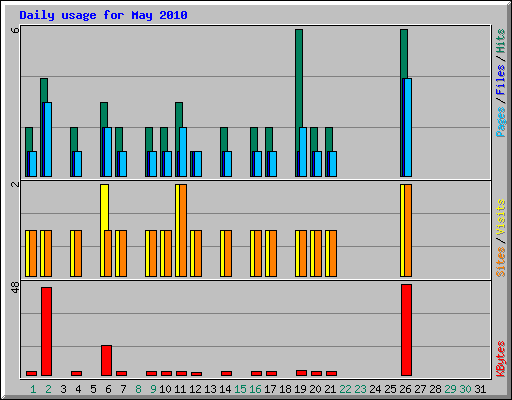The height and width of the screenshot is (400, 512).
Task: Click the Visits axis label
Action: coord(501,217)
